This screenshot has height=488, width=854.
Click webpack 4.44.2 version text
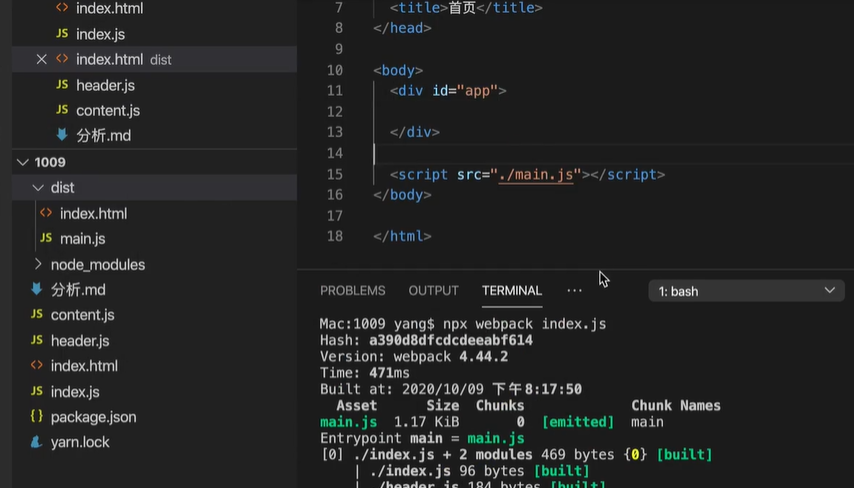click(x=450, y=357)
